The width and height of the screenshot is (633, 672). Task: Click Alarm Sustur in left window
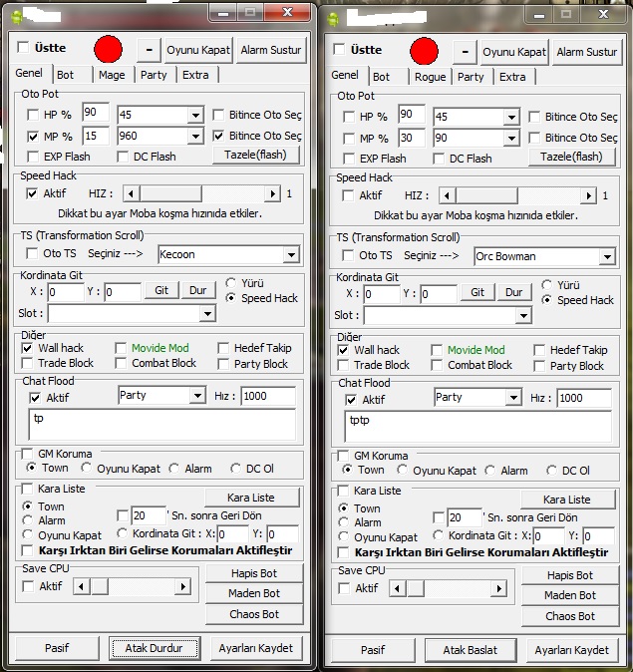271,50
